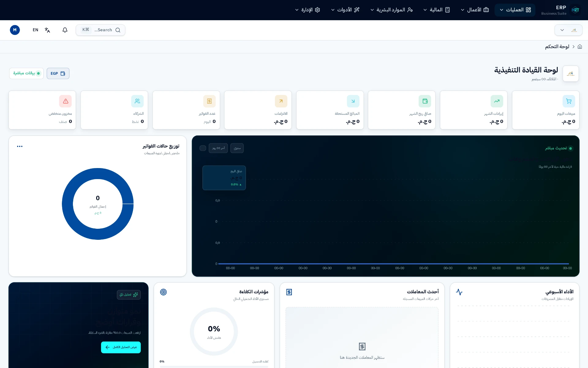Open the الموارد البشرية menu

[391, 10]
